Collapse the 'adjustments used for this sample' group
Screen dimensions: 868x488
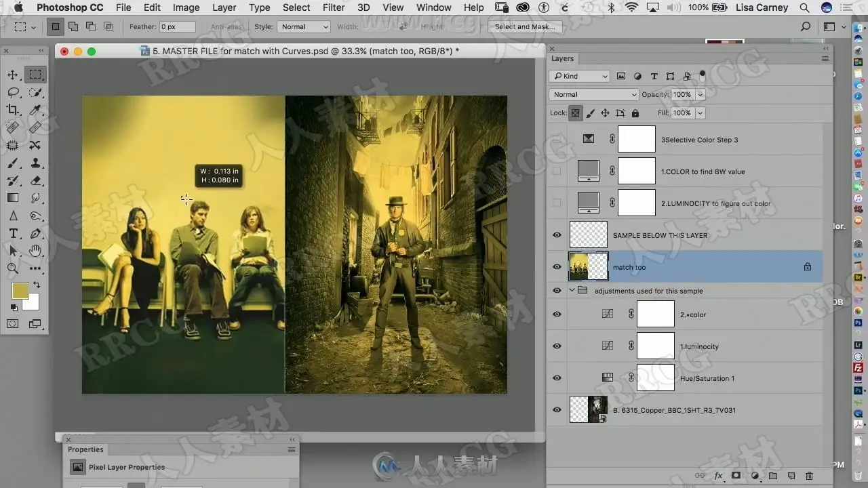[x=572, y=291]
